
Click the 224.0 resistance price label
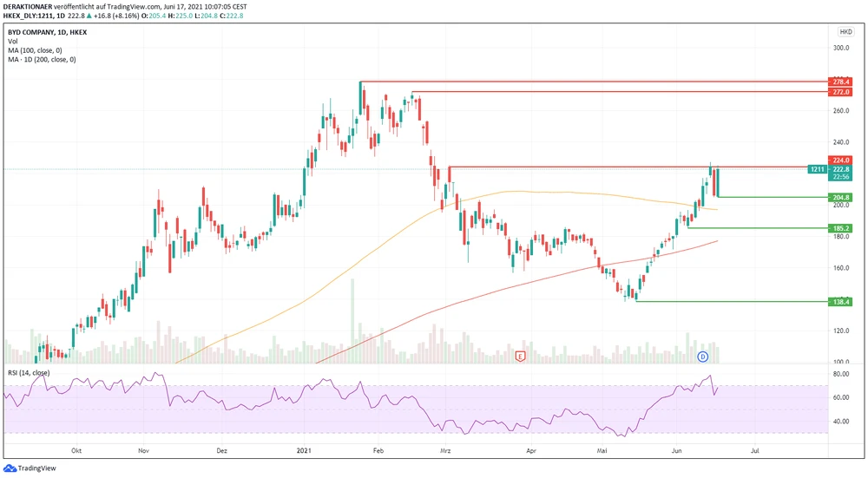(842, 160)
